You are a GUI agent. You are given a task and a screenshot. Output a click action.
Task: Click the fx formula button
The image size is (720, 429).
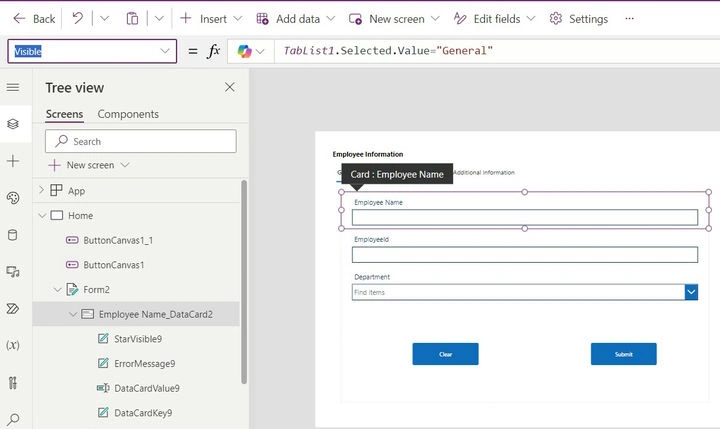tap(214, 51)
